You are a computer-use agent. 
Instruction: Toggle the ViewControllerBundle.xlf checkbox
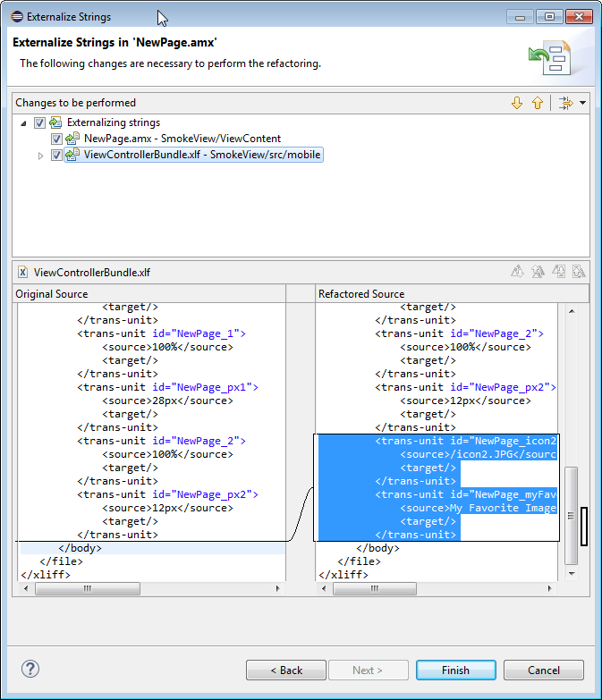56,155
